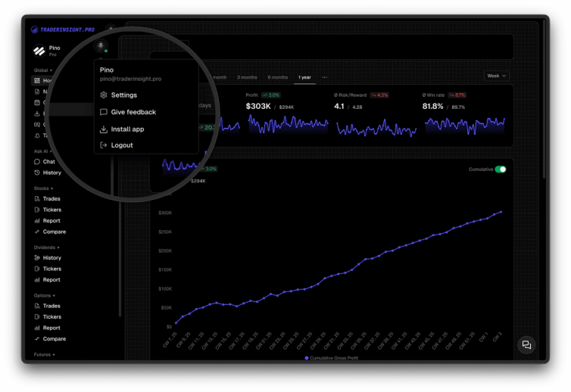Viewport: 571px width, 392px height.
Task: Click Logout in the user menu
Action: coord(117,145)
